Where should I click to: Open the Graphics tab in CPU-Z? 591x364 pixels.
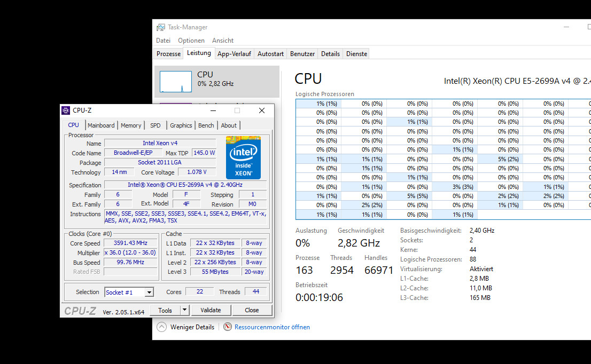181,125
